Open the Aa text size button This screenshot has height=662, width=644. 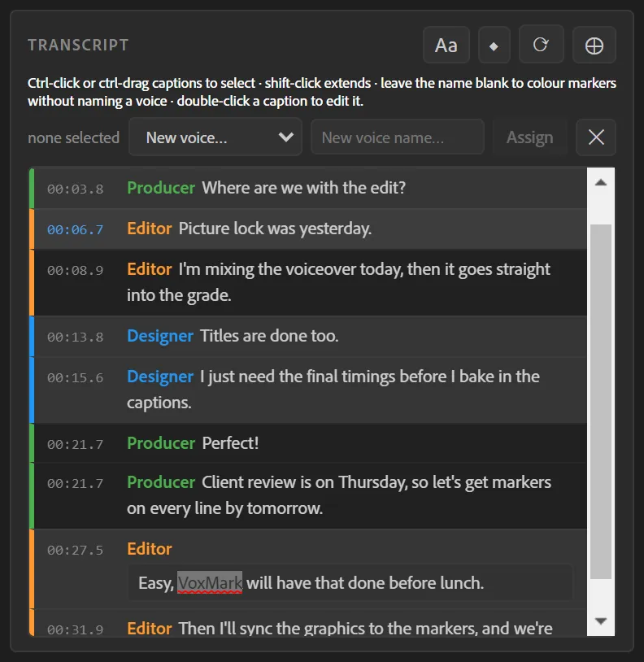446,45
